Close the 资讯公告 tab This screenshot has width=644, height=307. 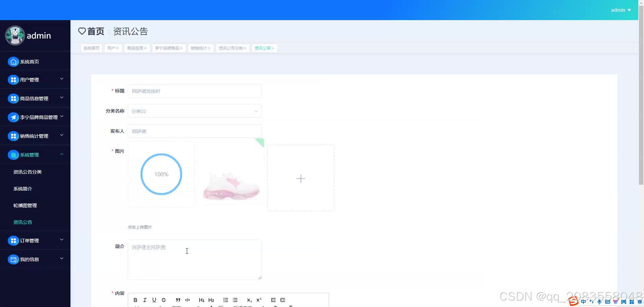(273, 48)
